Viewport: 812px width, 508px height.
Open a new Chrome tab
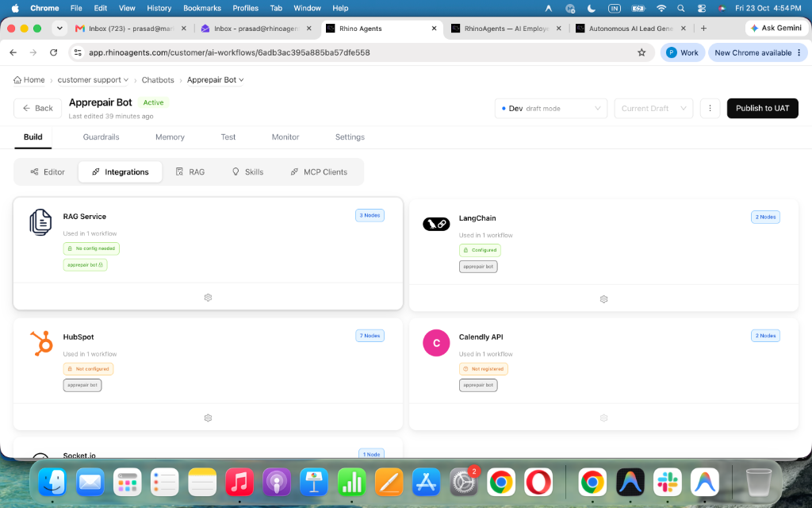703,29
